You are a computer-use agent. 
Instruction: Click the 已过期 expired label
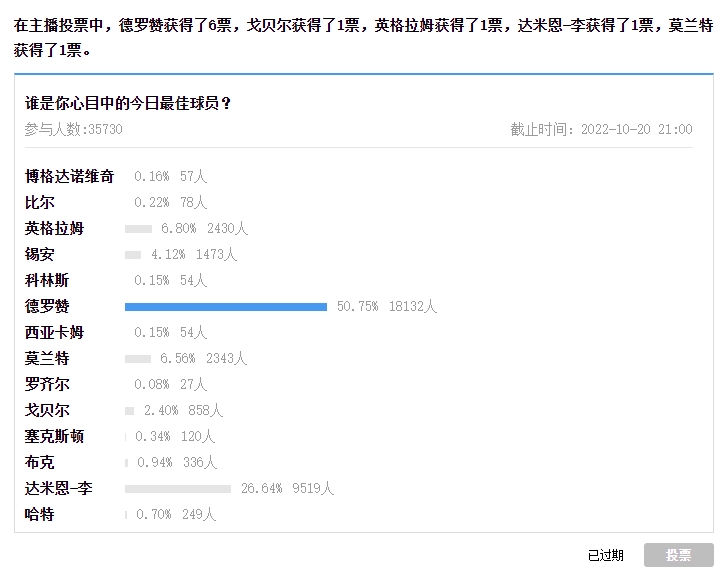(606, 555)
